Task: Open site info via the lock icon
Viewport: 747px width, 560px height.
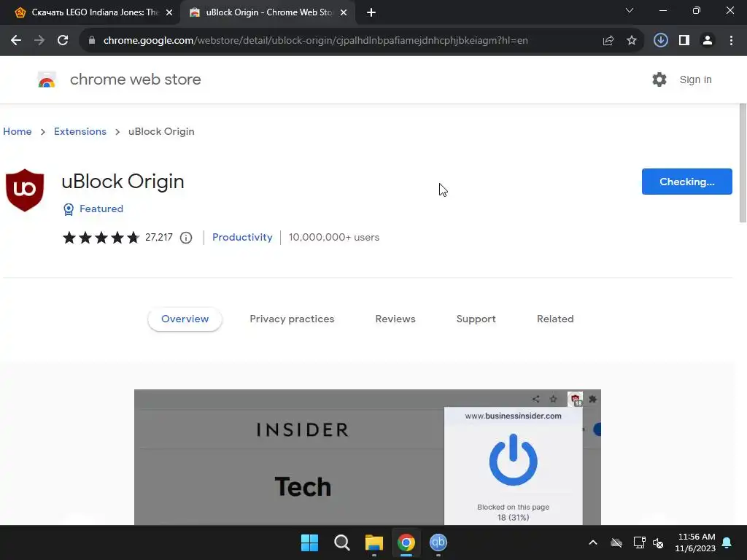Action: coord(92,41)
